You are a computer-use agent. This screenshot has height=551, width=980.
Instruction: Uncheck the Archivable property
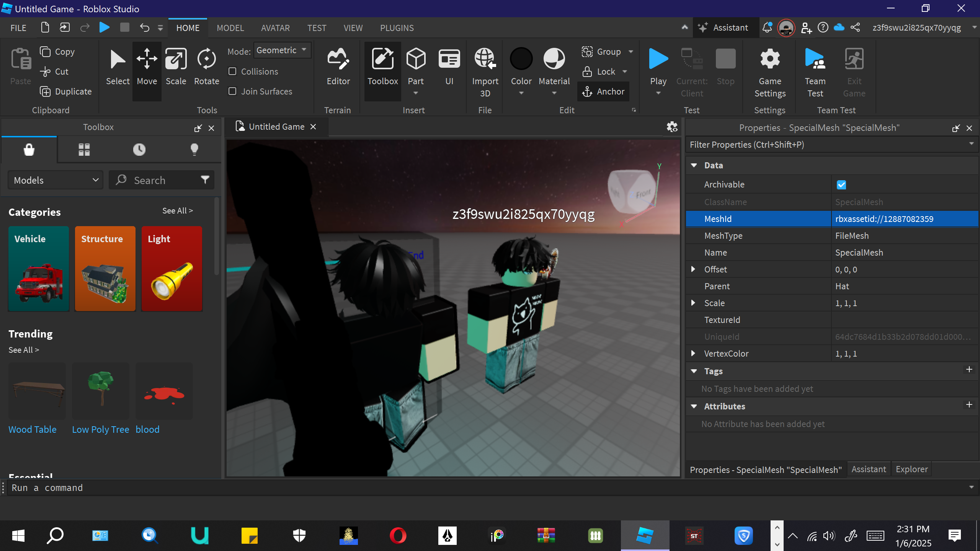click(x=841, y=185)
